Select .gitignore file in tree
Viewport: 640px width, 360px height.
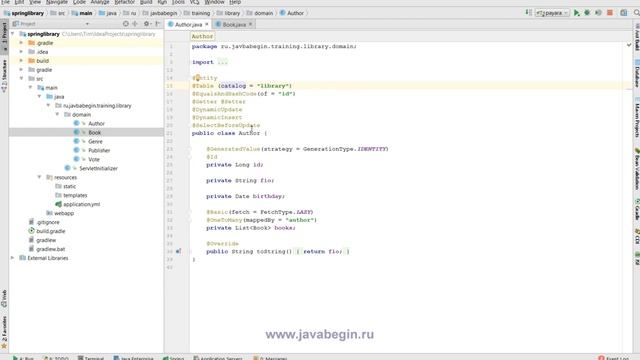tap(48, 222)
